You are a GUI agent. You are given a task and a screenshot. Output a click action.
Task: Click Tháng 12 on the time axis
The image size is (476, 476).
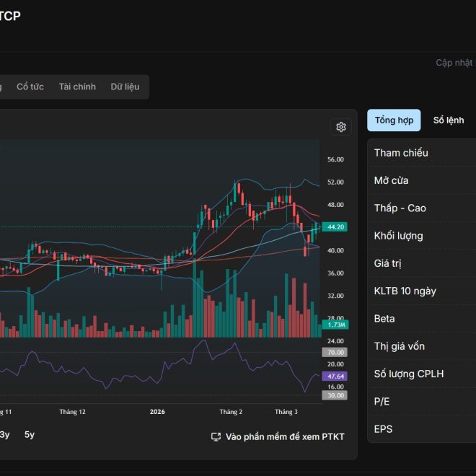[x=72, y=412]
